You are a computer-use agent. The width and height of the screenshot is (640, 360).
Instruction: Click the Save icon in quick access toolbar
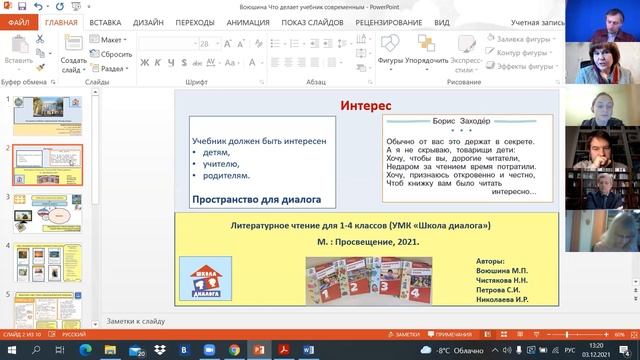[x=22, y=6]
